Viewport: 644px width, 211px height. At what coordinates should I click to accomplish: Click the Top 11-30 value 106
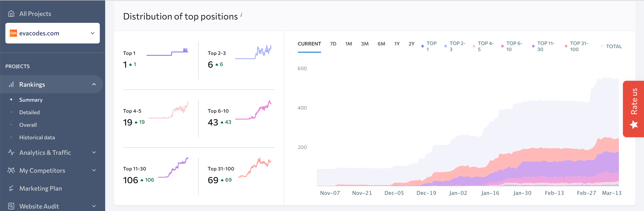click(130, 180)
